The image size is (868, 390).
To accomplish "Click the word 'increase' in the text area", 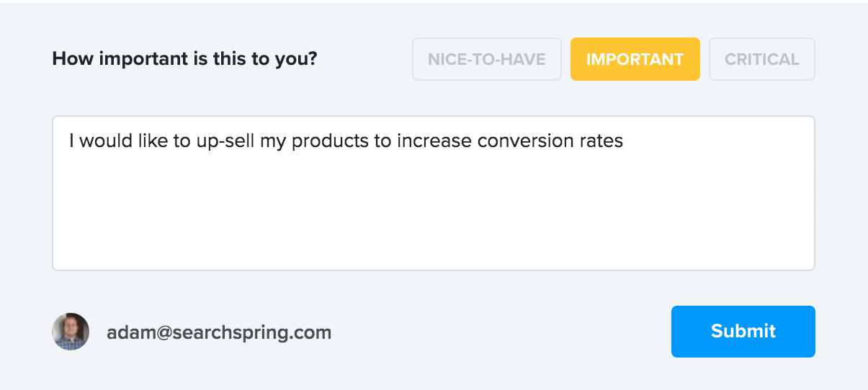I will pyautogui.click(x=434, y=141).
